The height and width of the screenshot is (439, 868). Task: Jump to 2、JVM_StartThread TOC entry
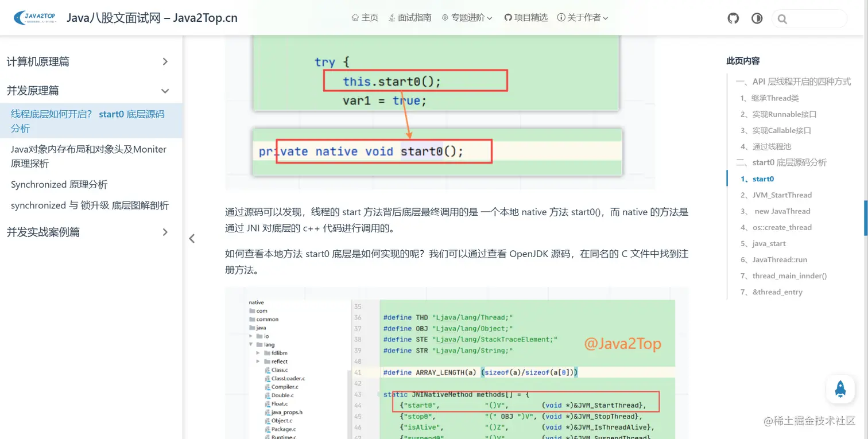[776, 195]
